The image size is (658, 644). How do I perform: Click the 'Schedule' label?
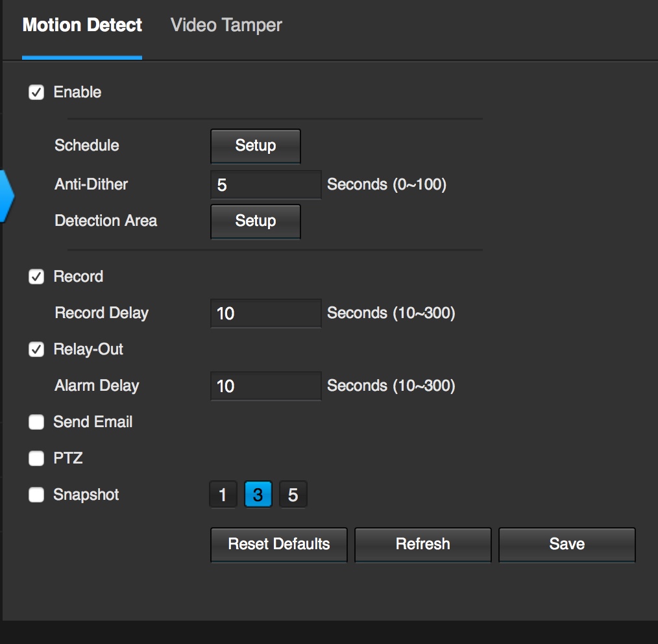87,145
